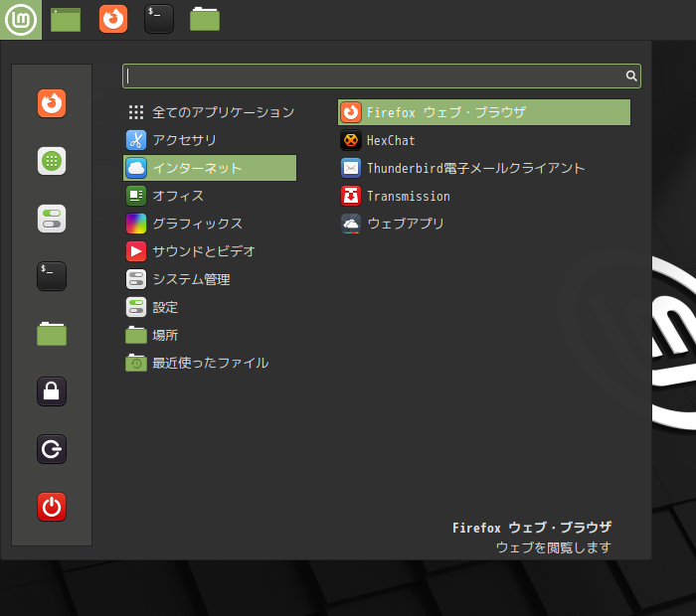Select the アクセサリ category
This screenshot has width=696, height=616.
tap(210, 140)
